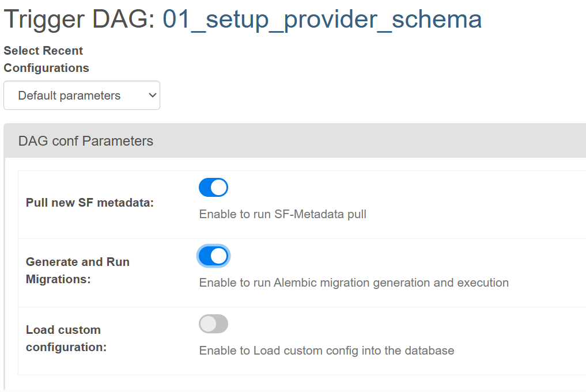Disable the Generate and Run Migrations switch
Viewport: 586px width, 392px height.
(x=213, y=256)
